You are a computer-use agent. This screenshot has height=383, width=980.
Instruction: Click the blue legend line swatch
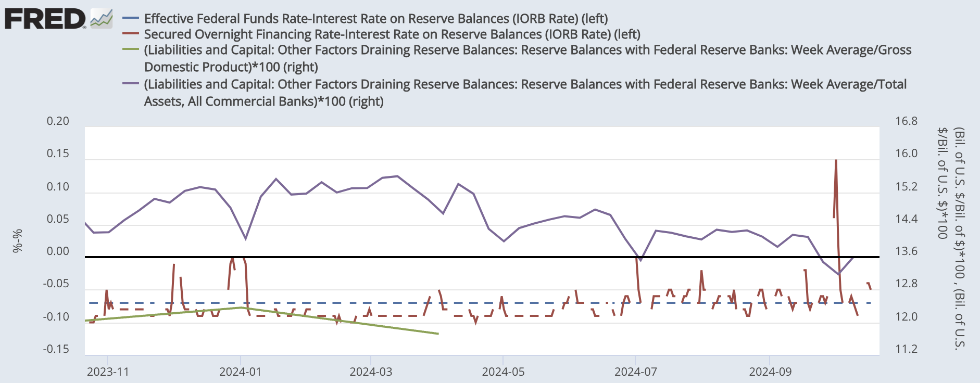pyautogui.click(x=130, y=18)
